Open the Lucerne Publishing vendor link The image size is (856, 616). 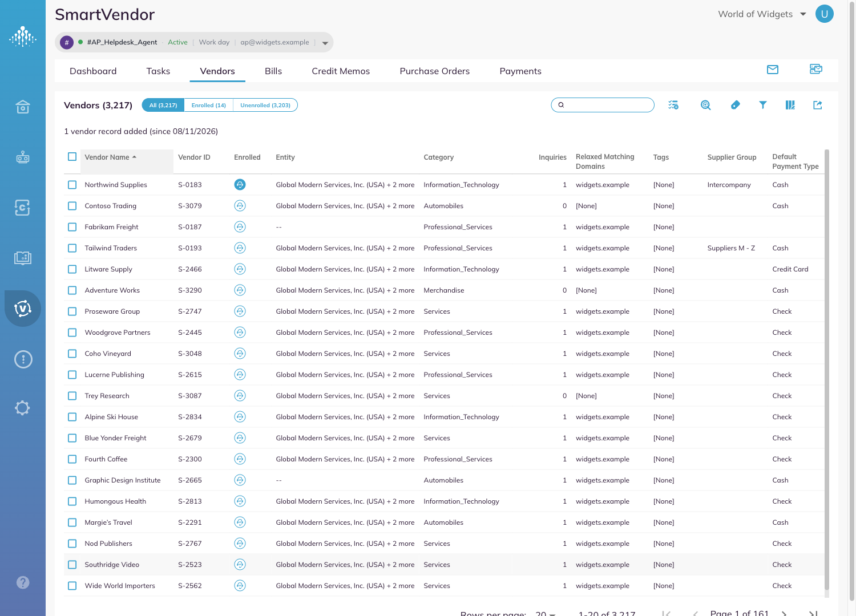coord(114,375)
